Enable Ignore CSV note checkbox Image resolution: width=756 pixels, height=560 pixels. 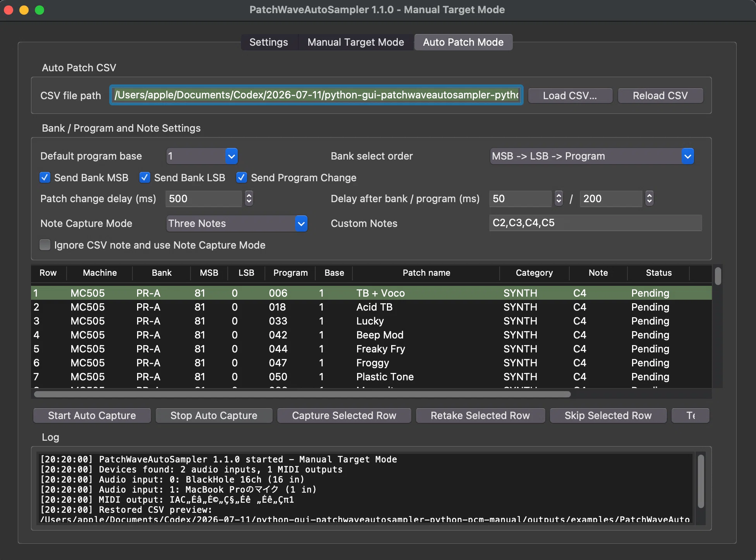point(45,245)
